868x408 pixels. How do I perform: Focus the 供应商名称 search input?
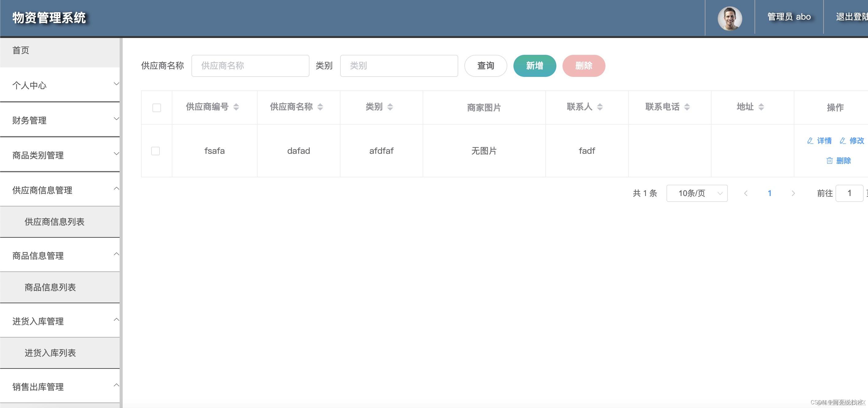click(250, 66)
